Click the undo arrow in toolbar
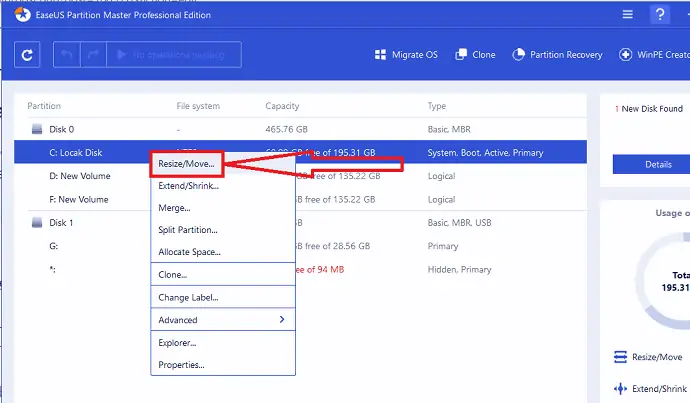This screenshot has height=403, width=690. click(x=66, y=55)
